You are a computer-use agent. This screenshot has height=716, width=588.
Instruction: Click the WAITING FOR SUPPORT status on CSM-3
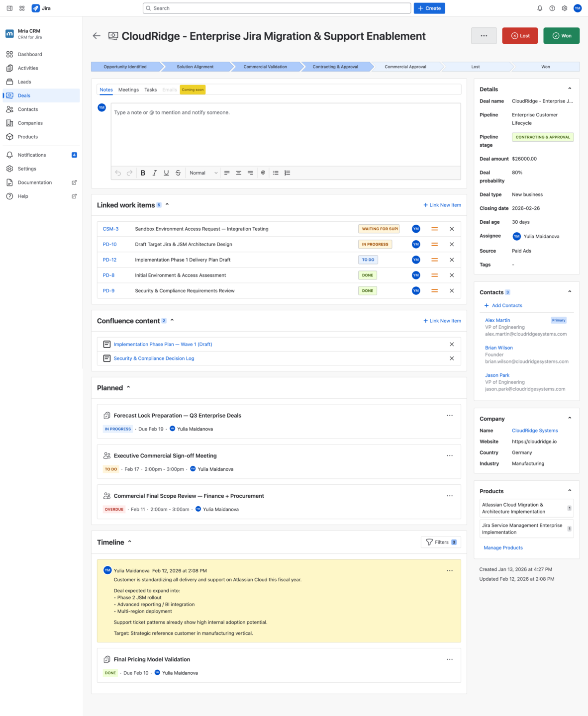click(x=379, y=229)
